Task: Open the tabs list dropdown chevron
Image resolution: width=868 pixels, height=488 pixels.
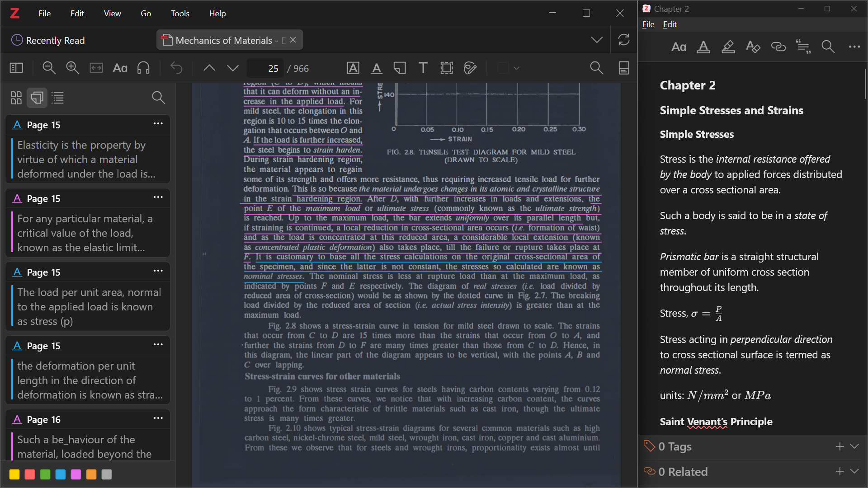Action: point(597,40)
